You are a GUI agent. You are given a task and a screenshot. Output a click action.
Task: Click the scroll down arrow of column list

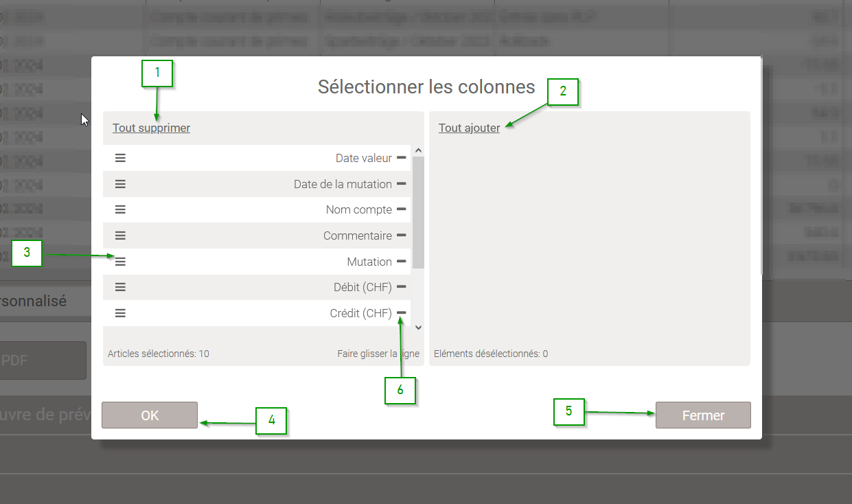click(x=419, y=328)
